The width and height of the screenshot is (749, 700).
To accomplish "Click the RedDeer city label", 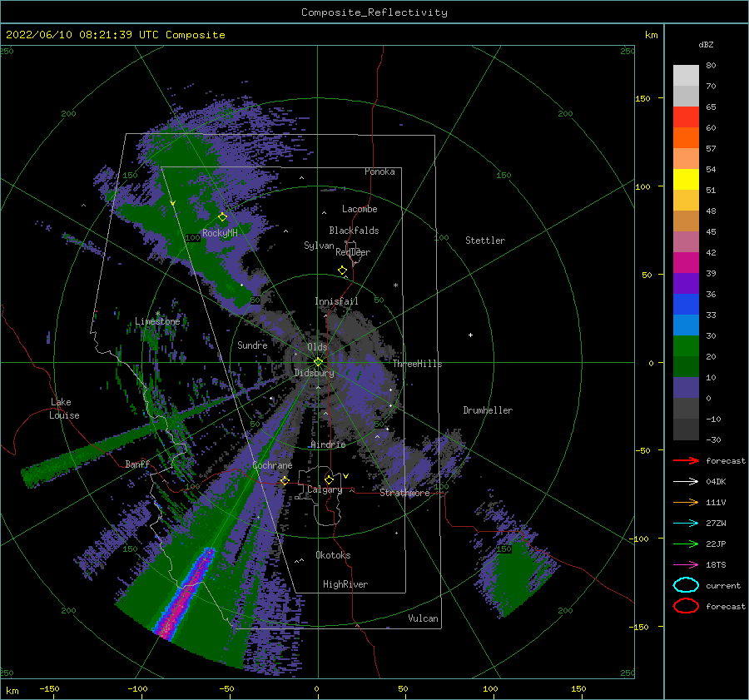I will point(353,252).
